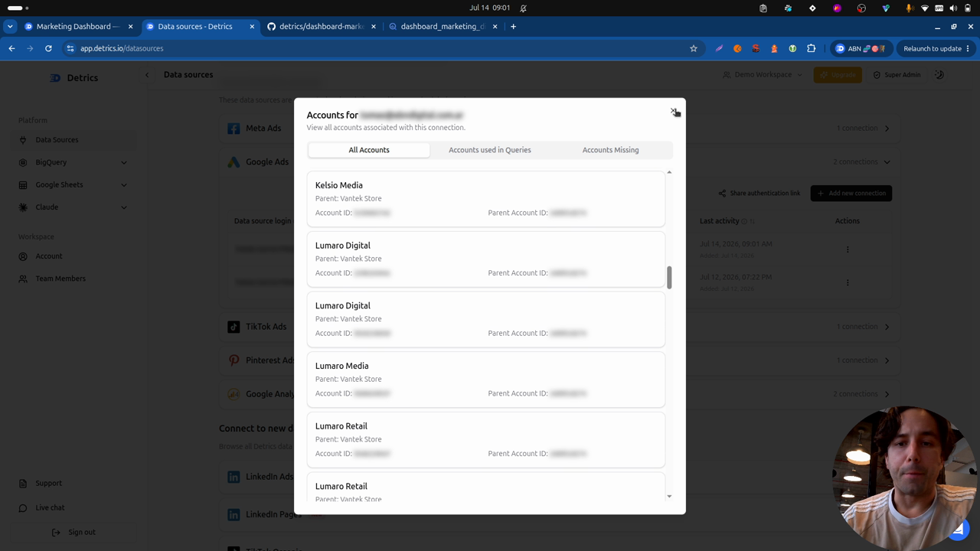Expand the Claude sidebar section

coord(74,207)
